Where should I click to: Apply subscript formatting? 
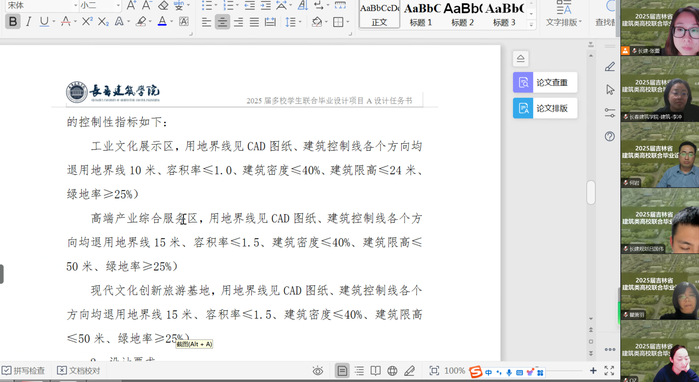tap(103, 21)
